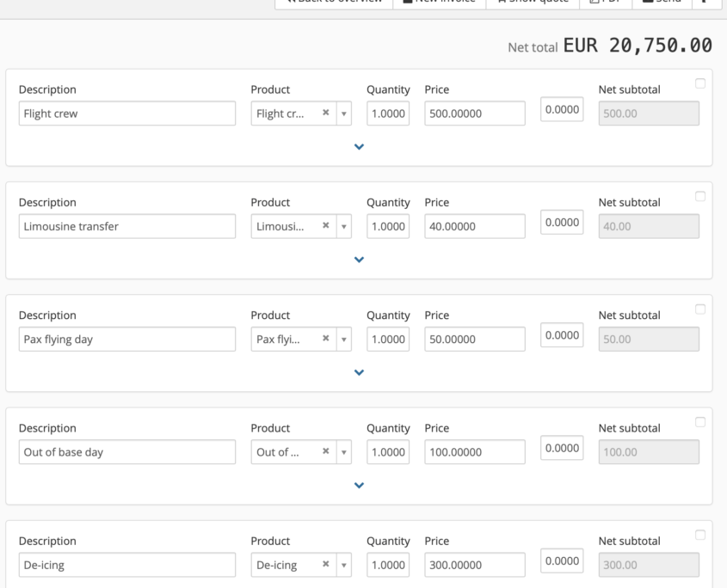Image resolution: width=727 pixels, height=588 pixels.
Task: Tick the checkbox on Flight crew line
Action: coord(699,83)
